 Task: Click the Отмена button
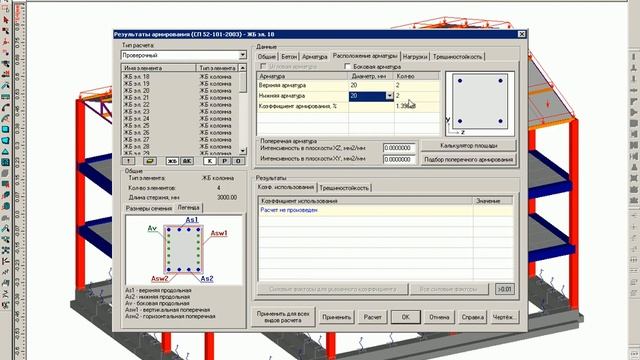[x=439, y=317]
